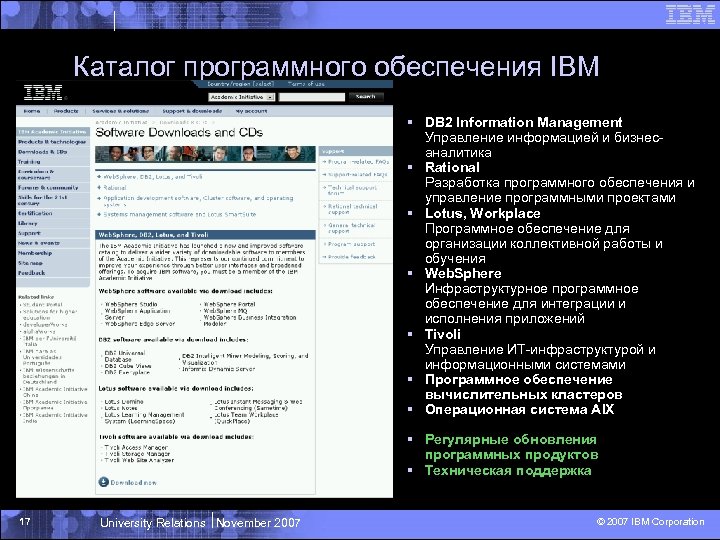The height and width of the screenshot is (540, 720).
Task: Click the IBM logo on the web page
Action: tap(43, 92)
